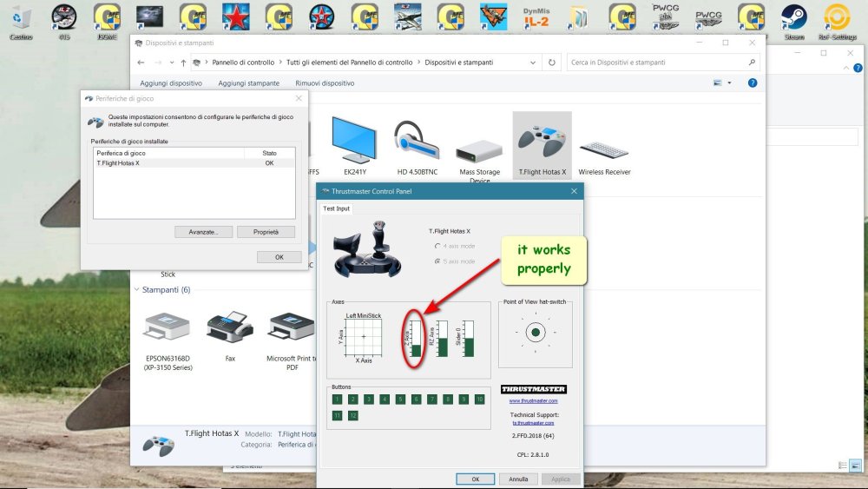Collapse the Stampanti (6) section
The width and height of the screenshot is (868, 489).
[136, 290]
